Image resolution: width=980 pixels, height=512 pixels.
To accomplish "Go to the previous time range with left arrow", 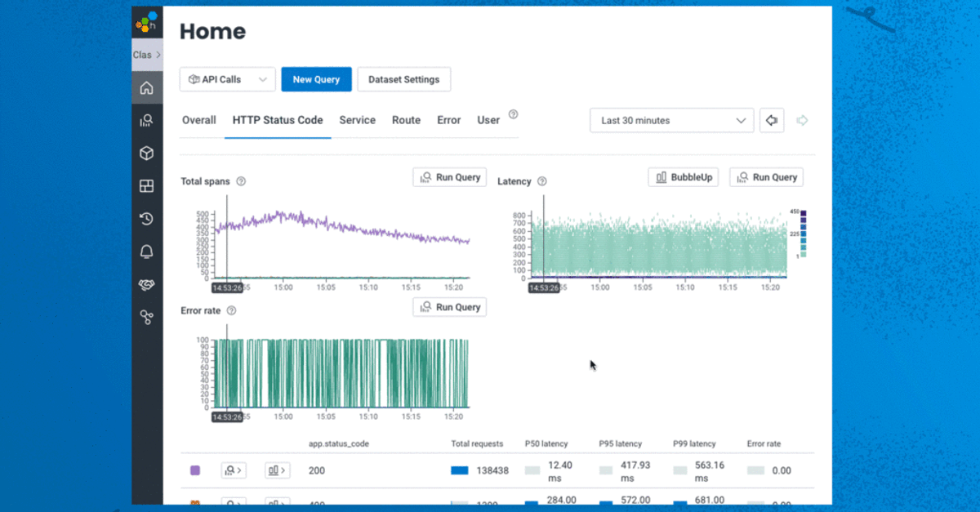I will (772, 120).
